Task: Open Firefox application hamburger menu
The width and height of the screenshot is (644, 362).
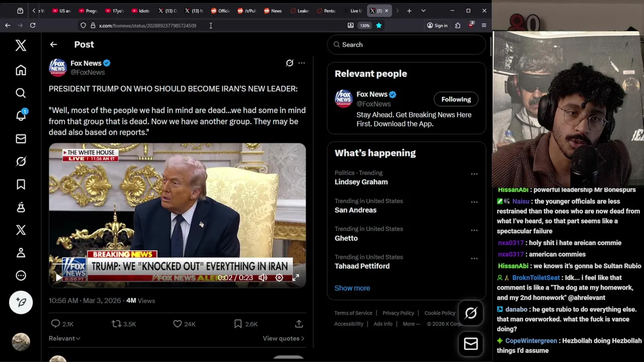Action: click(484, 25)
